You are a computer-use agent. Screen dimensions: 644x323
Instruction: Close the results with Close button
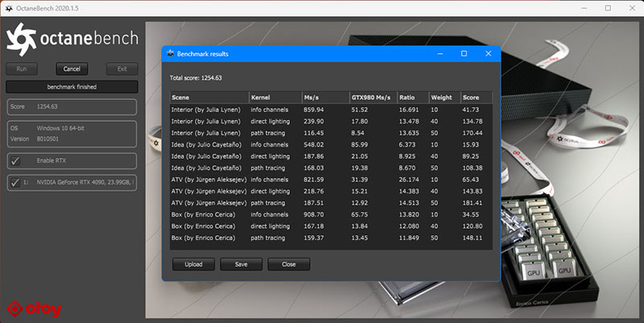click(x=289, y=264)
